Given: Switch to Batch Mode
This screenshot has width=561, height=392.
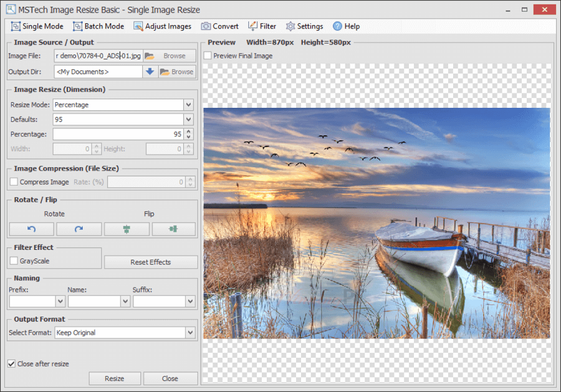Looking at the screenshot, I should (98, 26).
